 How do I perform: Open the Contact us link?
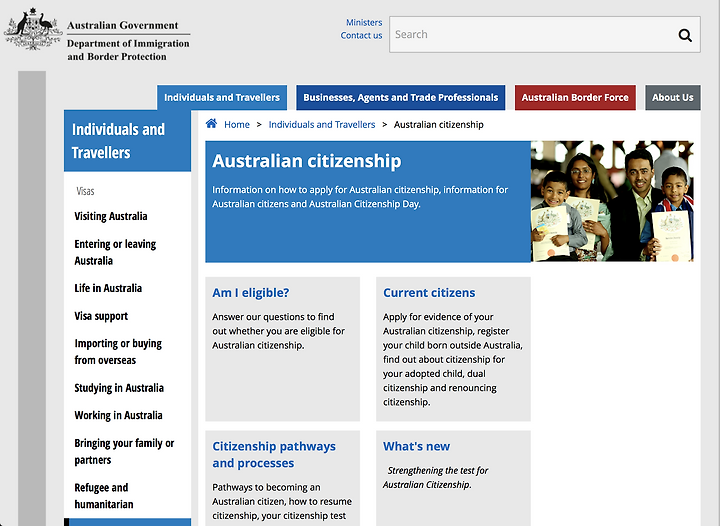point(361,35)
